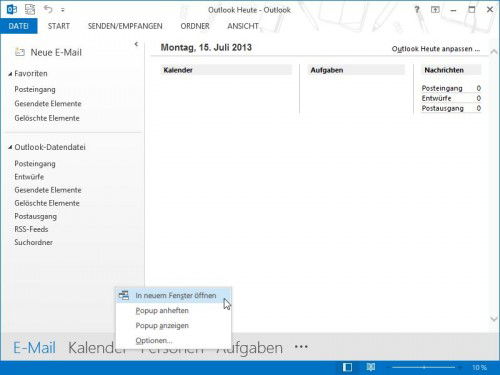Click the Outlook application icon in title bar
The width and height of the screenshot is (500, 375).
pyautogui.click(x=12, y=9)
